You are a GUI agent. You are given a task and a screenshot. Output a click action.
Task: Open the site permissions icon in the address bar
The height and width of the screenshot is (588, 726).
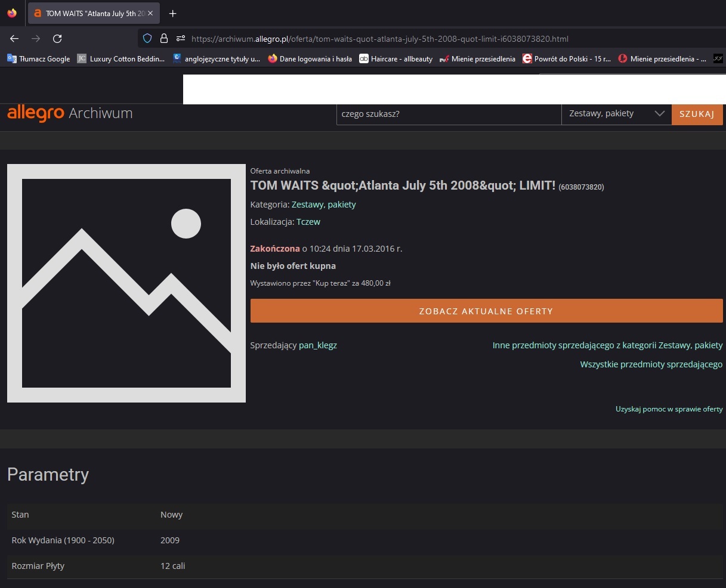tap(181, 39)
